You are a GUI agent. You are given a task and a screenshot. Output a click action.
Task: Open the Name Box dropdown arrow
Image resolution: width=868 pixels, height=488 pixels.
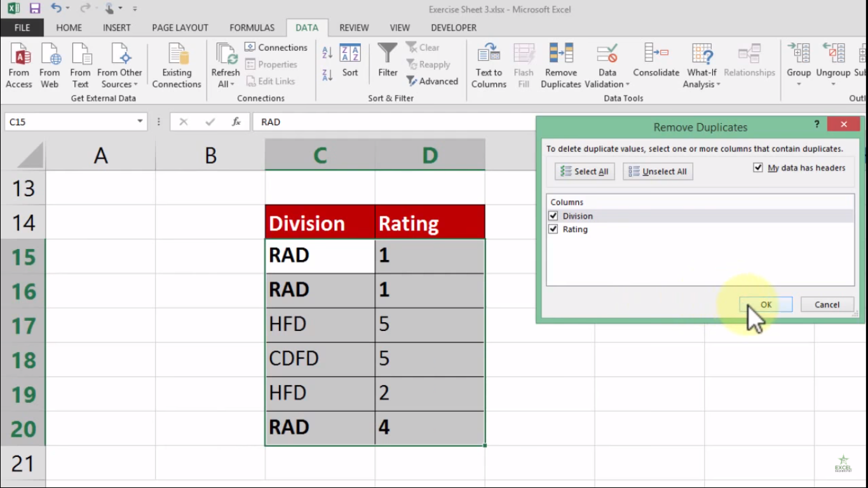tap(140, 122)
